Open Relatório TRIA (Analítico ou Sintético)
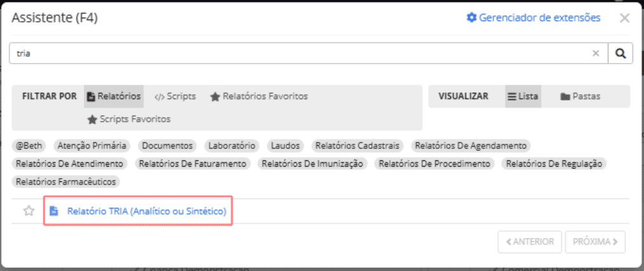The width and height of the screenshot is (644, 271). tap(147, 211)
